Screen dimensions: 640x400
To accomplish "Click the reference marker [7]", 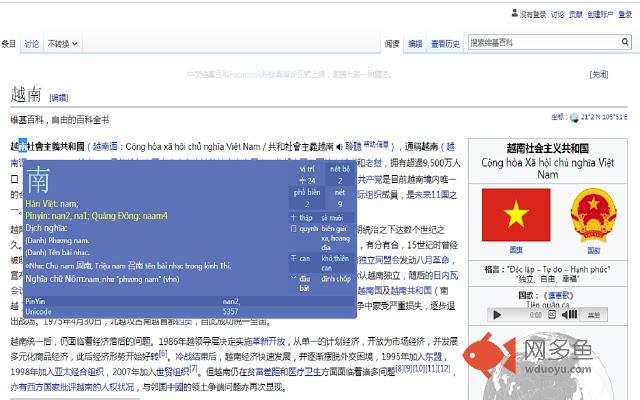I will [193, 369].
